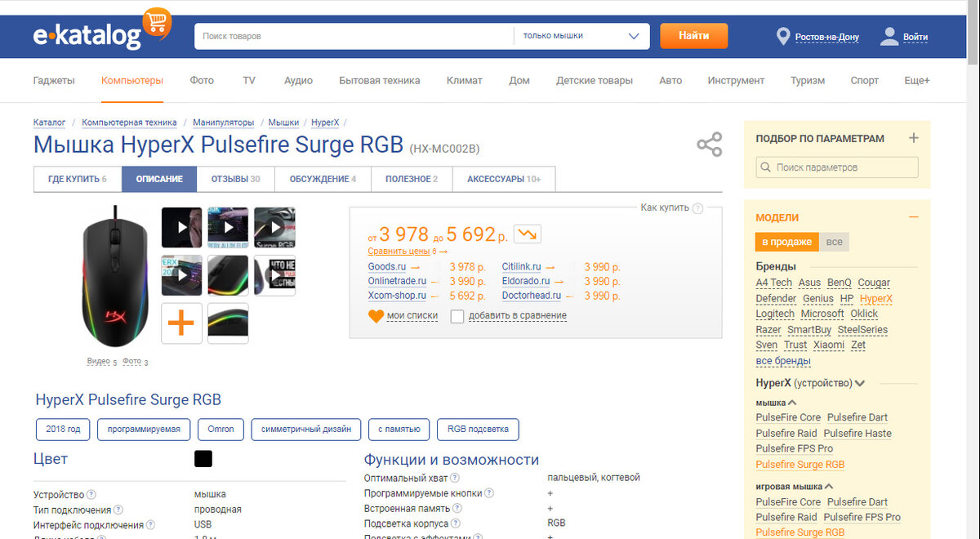The image size is (980, 539).
Task: Expand HyperX (устройство) dropdown arrow
Action: pos(860,383)
